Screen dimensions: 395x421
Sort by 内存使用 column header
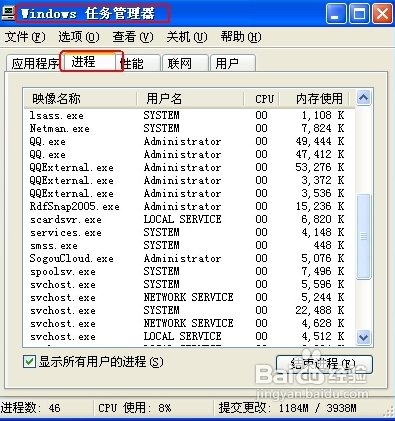(315, 99)
